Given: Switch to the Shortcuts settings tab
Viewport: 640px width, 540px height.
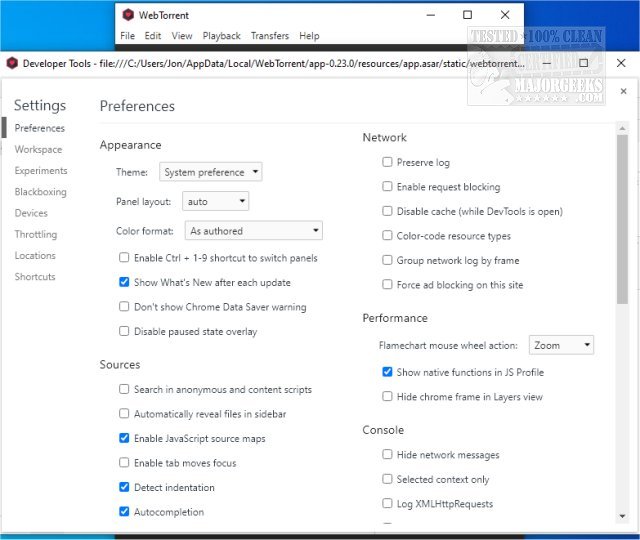Looking at the screenshot, I should click(x=35, y=277).
